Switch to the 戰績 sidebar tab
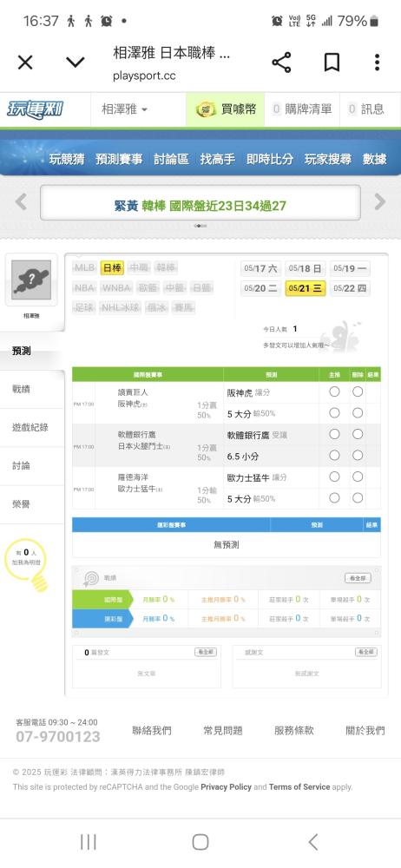The width and height of the screenshot is (401, 868). 32,389
